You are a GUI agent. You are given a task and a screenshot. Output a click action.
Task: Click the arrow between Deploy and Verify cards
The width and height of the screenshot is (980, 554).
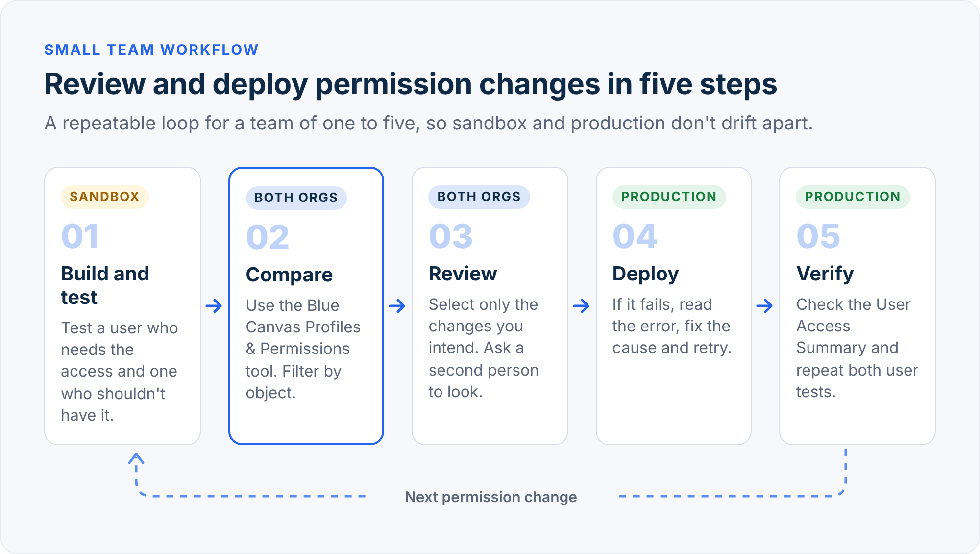pyautogui.click(x=765, y=306)
